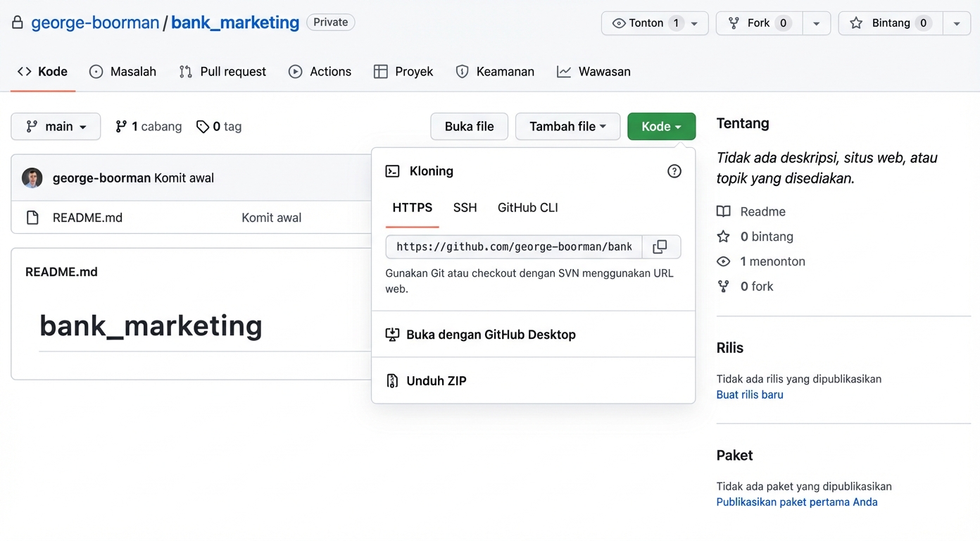Open the Bintang lists dropdown arrow
980x541 pixels.
pos(956,23)
